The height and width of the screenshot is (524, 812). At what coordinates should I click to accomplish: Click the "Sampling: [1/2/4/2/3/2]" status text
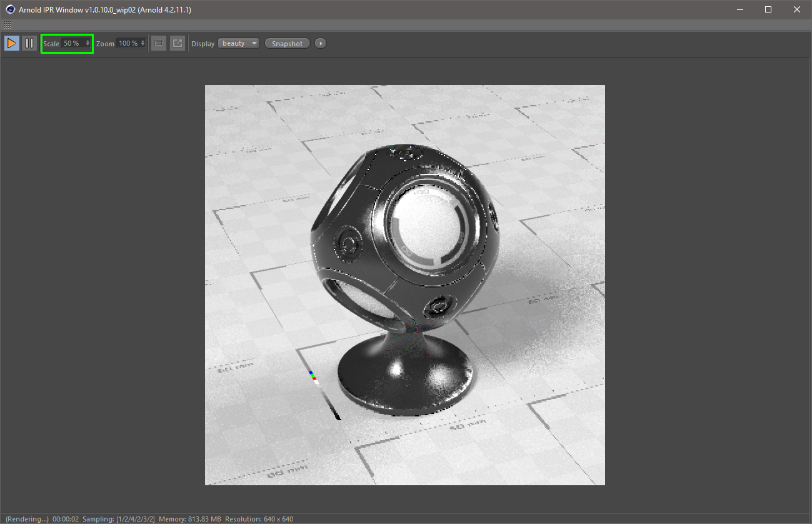tap(119, 519)
